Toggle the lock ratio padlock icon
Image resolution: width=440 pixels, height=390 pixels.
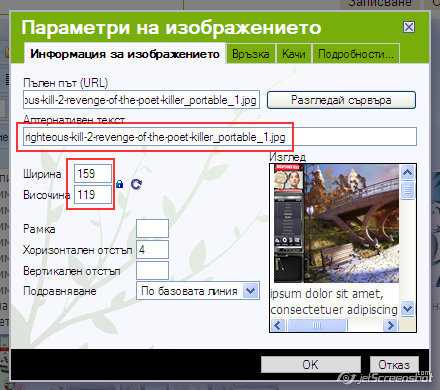pyautogui.click(x=119, y=184)
